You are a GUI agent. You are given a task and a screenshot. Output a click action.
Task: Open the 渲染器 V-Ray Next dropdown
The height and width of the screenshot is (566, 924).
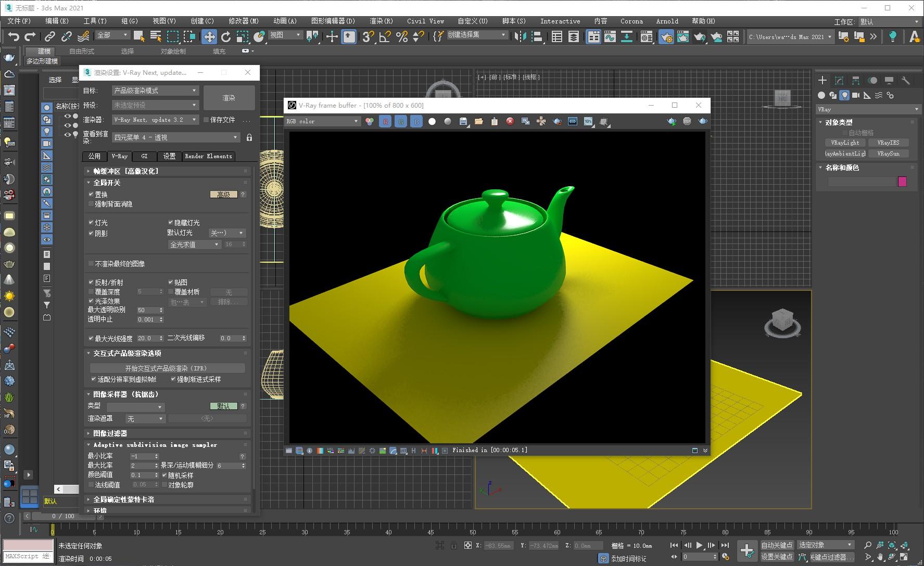tap(156, 120)
